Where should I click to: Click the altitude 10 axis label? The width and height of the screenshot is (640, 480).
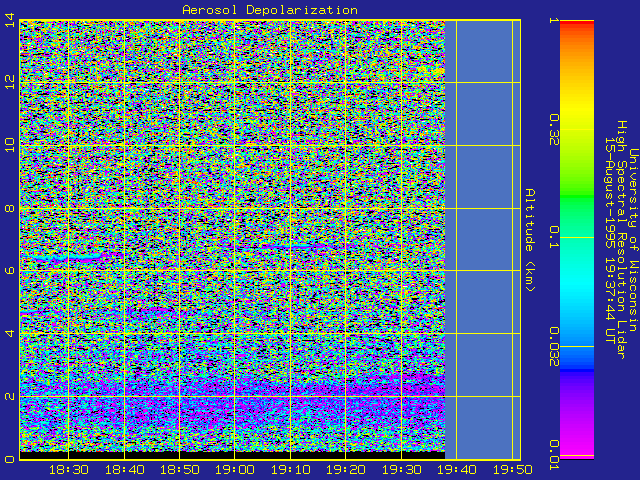click(x=10, y=145)
